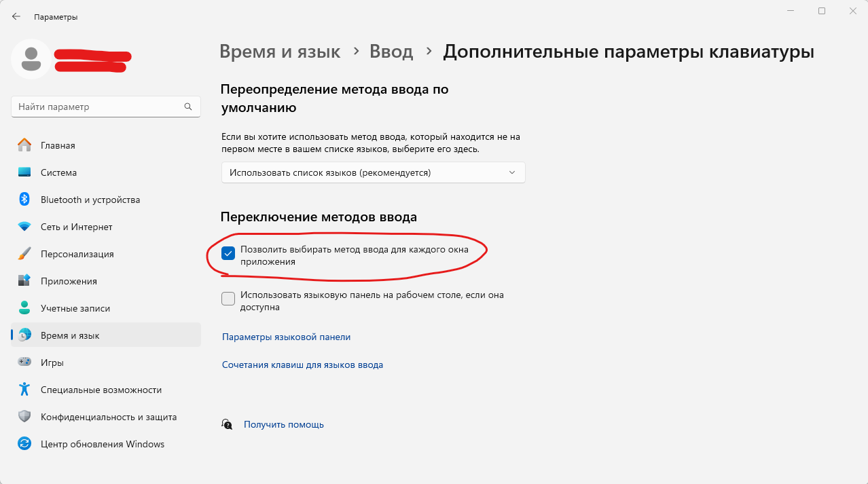Open Персонализация via the paintbrush icon
The width and height of the screenshot is (868, 484).
click(24, 254)
